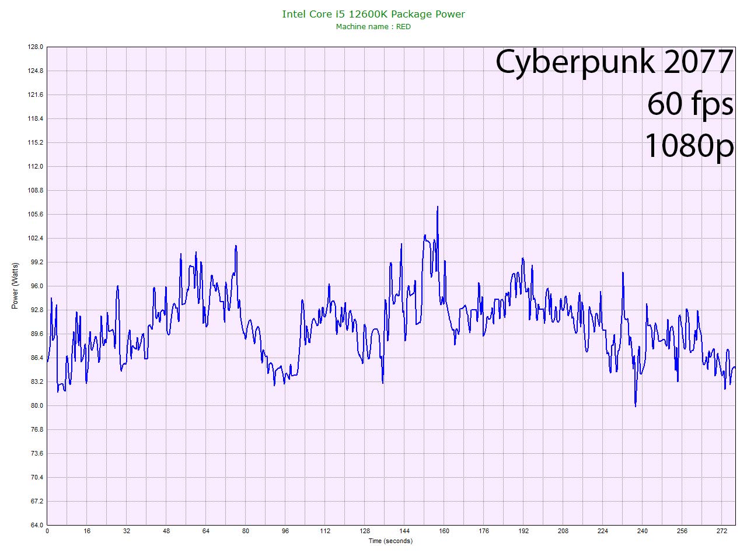Click the 1080p overlay text
The height and width of the screenshot is (560, 747).
pyautogui.click(x=689, y=145)
